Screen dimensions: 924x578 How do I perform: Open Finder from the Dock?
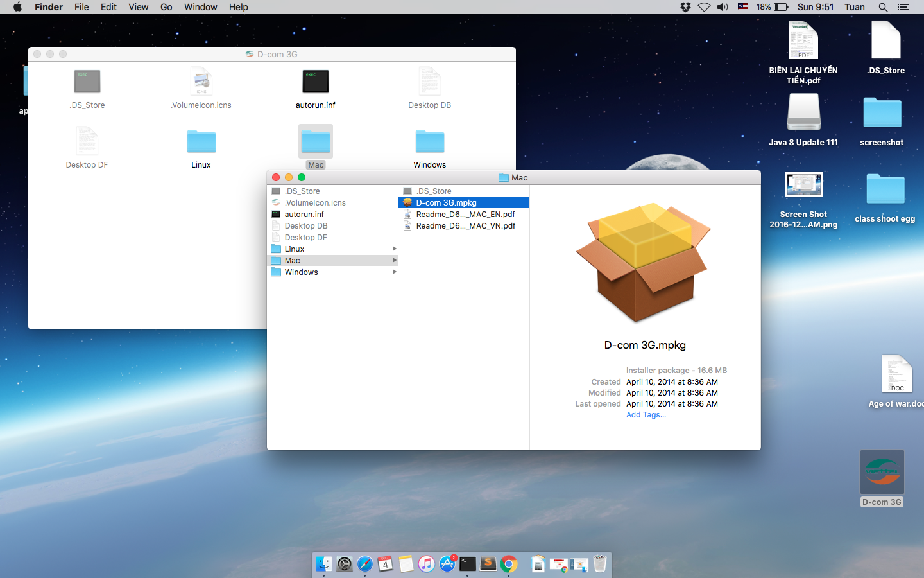click(x=324, y=564)
